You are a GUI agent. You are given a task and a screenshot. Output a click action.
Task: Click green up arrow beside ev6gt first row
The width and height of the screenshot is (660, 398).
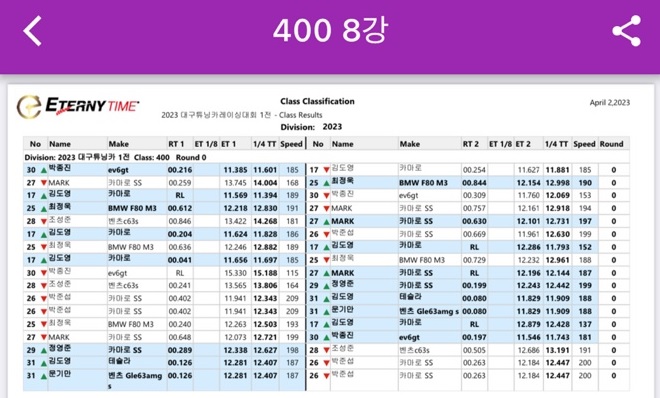click(x=43, y=170)
